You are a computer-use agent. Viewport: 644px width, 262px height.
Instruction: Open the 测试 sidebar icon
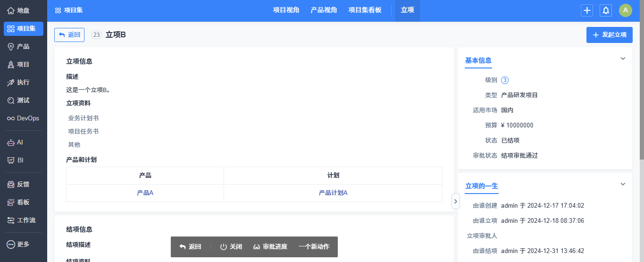pos(10,100)
